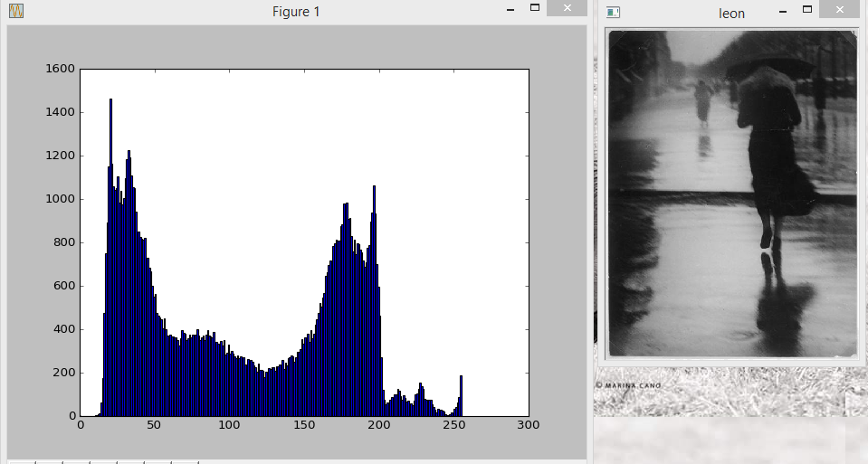
Task: Click the 1000 y-axis tick label
Action: (60, 199)
